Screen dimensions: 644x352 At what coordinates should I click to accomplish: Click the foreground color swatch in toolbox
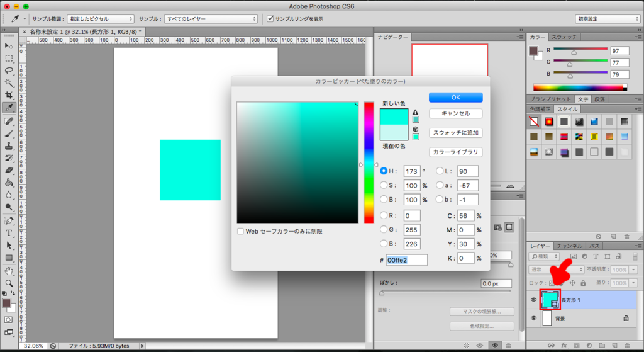6,303
